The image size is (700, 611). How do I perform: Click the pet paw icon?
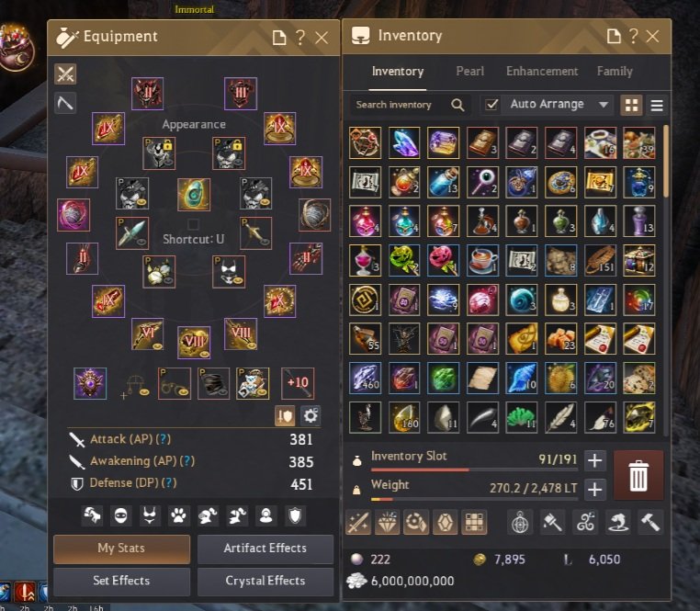(178, 515)
